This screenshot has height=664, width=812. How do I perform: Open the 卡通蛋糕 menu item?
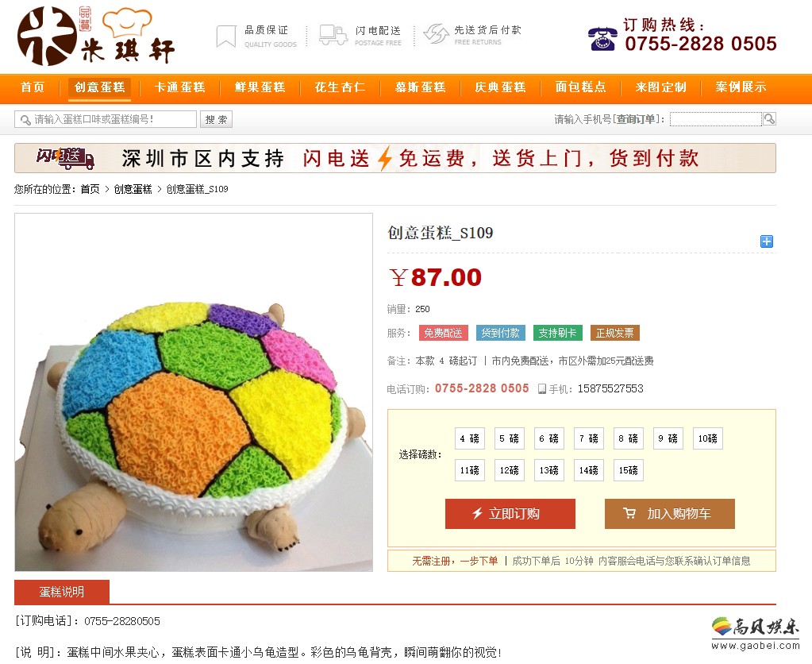(179, 87)
